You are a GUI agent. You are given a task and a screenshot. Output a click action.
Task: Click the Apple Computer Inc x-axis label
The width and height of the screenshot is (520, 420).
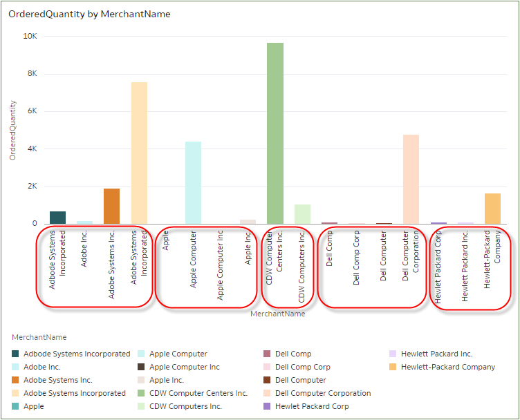220,265
